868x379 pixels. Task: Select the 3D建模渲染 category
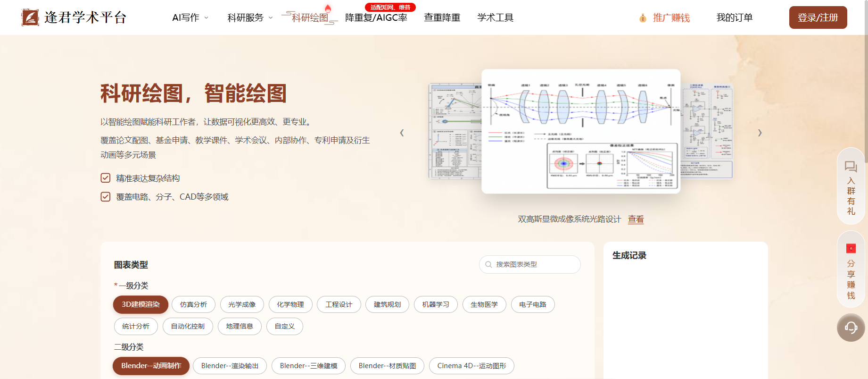tap(141, 304)
